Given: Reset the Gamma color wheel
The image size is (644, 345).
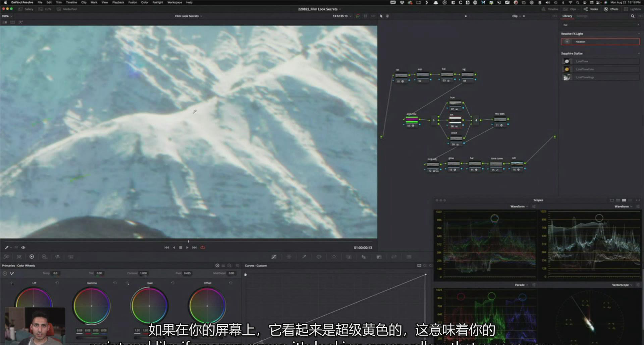Looking at the screenshot, I should 115,283.
